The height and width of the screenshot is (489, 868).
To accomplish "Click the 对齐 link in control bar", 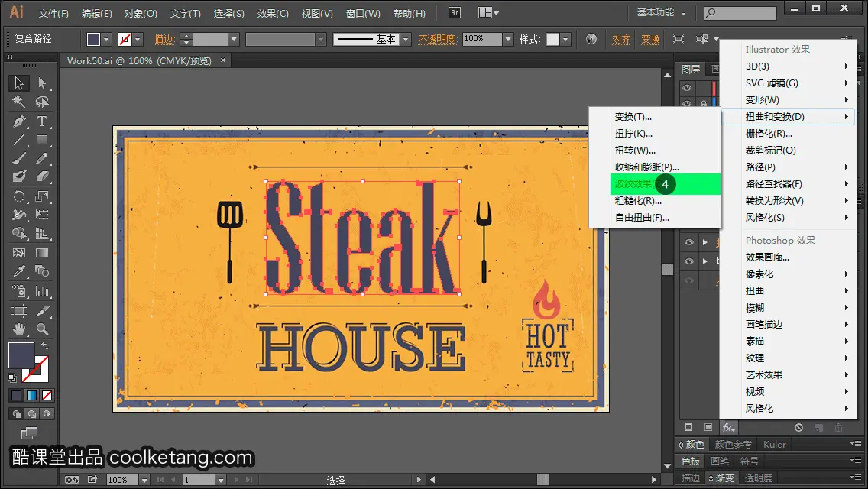I will pos(621,39).
